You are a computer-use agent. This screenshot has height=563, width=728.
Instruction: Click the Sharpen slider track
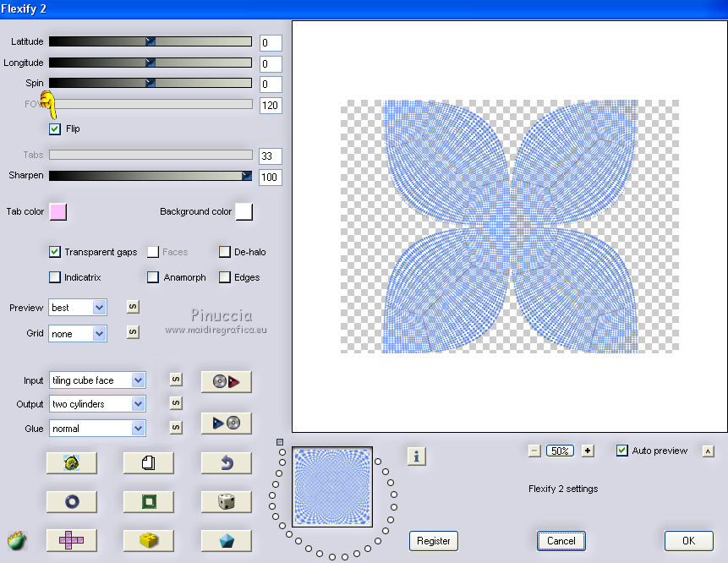click(x=151, y=176)
